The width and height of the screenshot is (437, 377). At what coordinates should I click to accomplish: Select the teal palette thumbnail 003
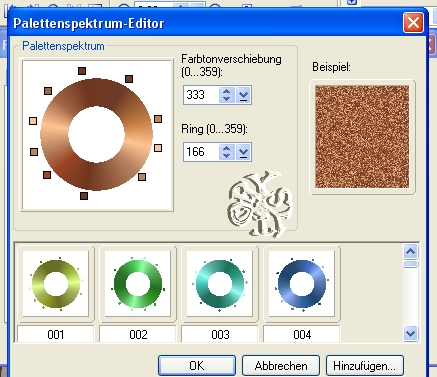tap(220, 283)
